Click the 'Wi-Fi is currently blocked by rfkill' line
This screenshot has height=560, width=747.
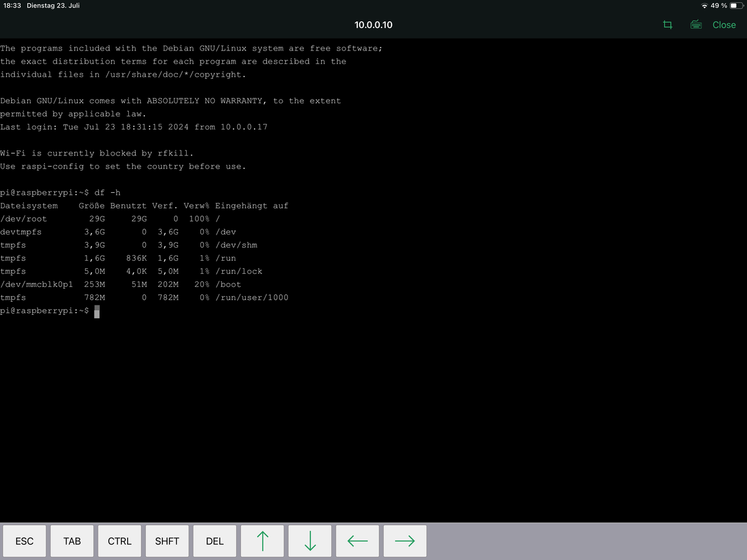click(x=97, y=153)
